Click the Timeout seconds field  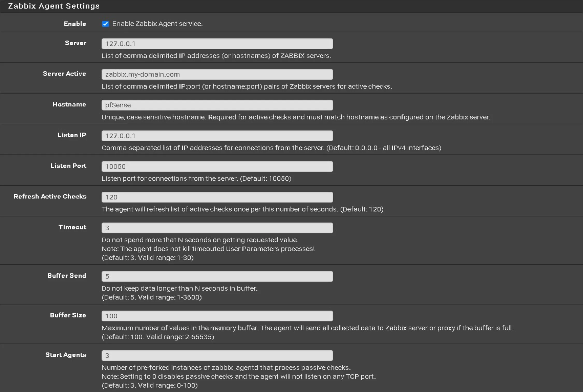click(217, 228)
